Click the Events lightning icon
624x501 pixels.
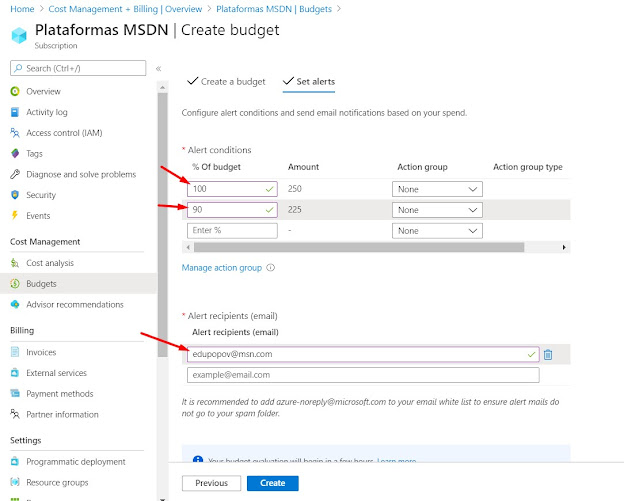pyautogui.click(x=15, y=216)
